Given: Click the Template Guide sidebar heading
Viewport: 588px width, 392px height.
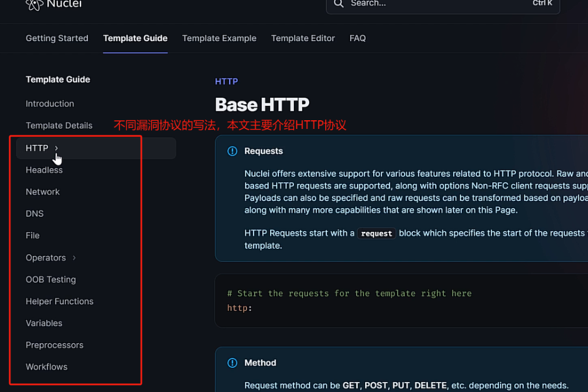Looking at the screenshot, I should 58,79.
